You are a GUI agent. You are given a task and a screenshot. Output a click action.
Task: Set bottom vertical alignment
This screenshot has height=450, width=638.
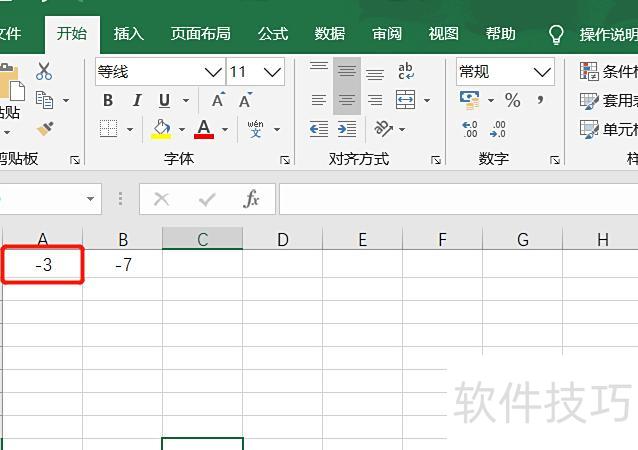pyautogui.click(x=375, y=72)
